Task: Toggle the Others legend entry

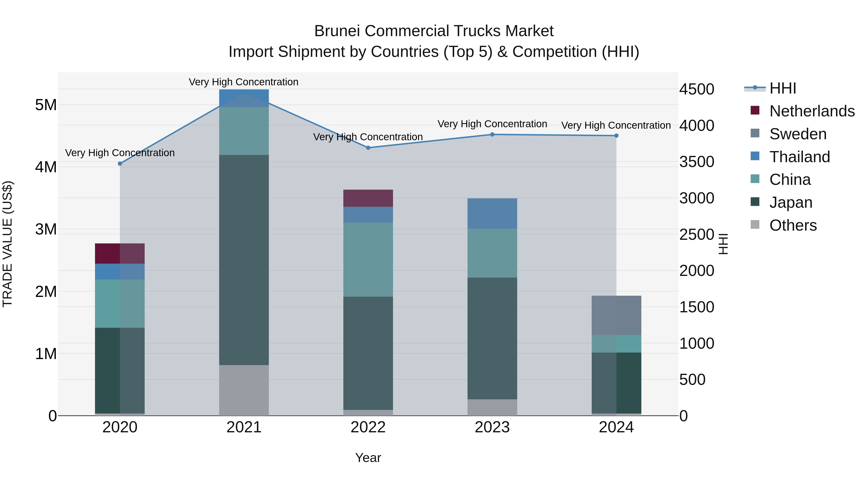Action: 783,225
